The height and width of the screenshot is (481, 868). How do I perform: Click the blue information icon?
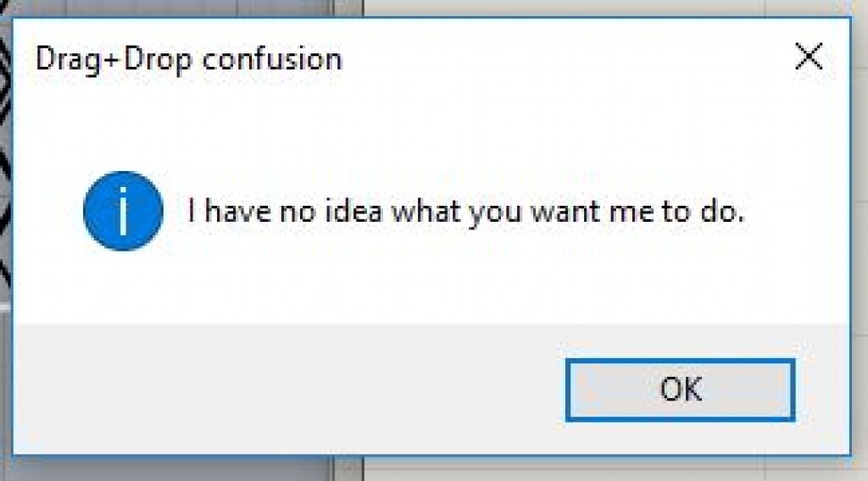click(x=123, y=211)
